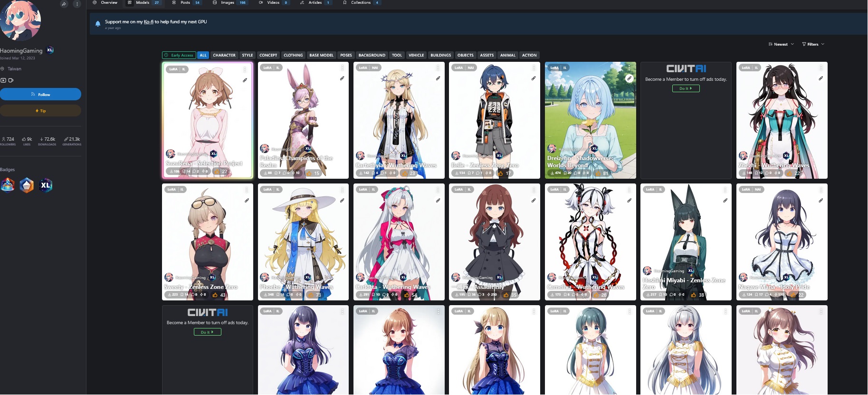Click the XL icon beside HaomingGaming name
868x395 pixels.
tap(50, 50)
